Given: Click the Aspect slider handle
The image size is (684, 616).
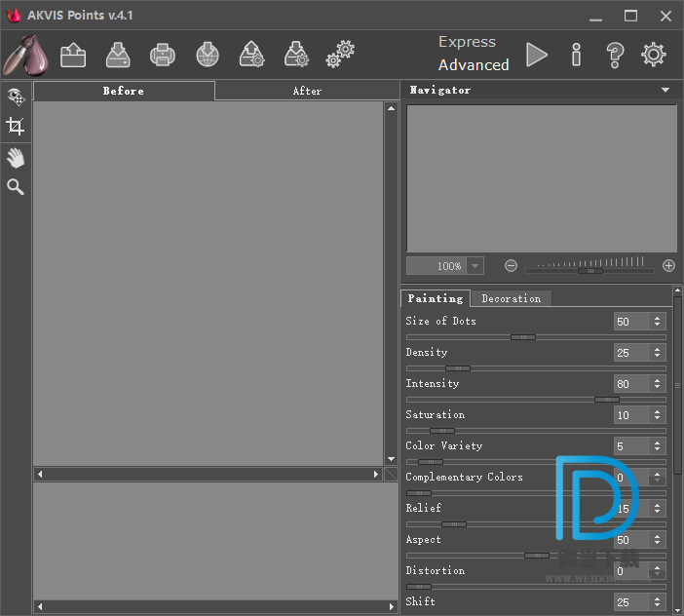Looking at the screenshot, I should 537,556.
